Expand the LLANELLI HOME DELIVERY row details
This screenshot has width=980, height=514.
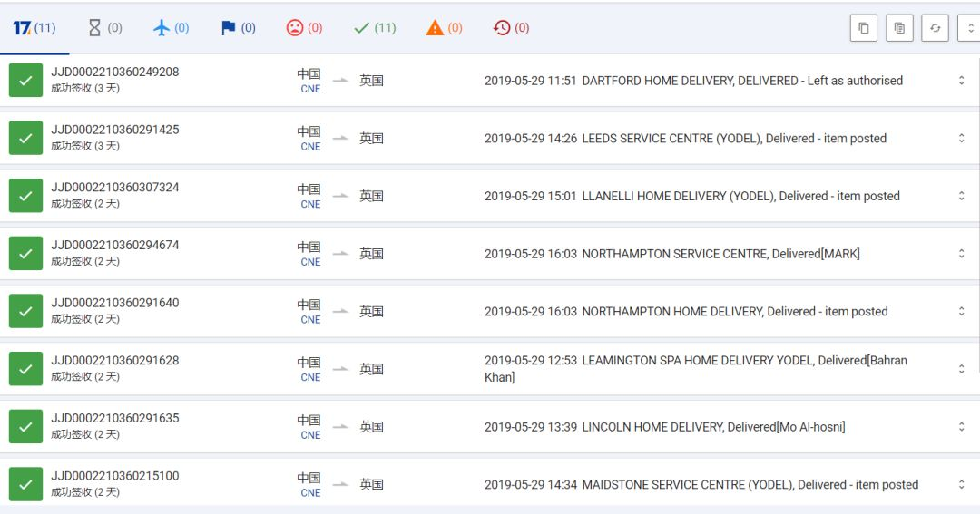[961, 196]
